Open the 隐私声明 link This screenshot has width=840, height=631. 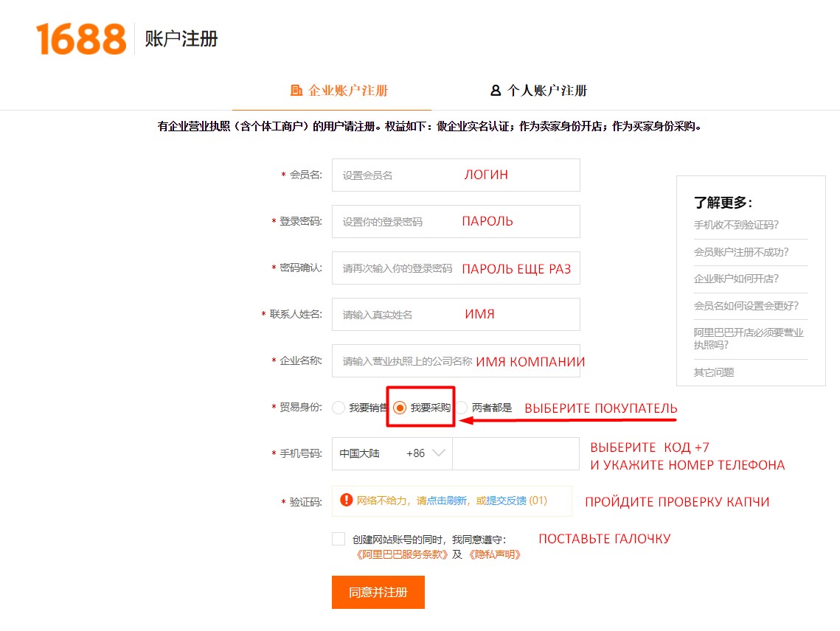coord(495,554)
